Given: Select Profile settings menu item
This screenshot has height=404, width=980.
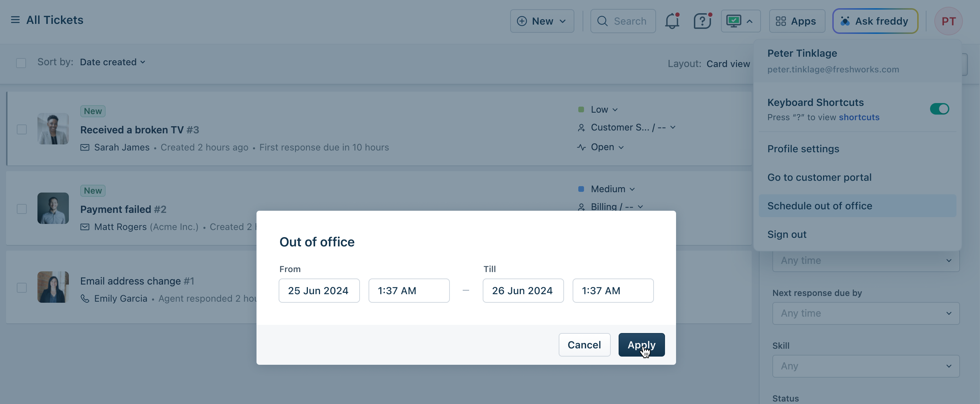Looking at the screenshot, I should (803, 149).
